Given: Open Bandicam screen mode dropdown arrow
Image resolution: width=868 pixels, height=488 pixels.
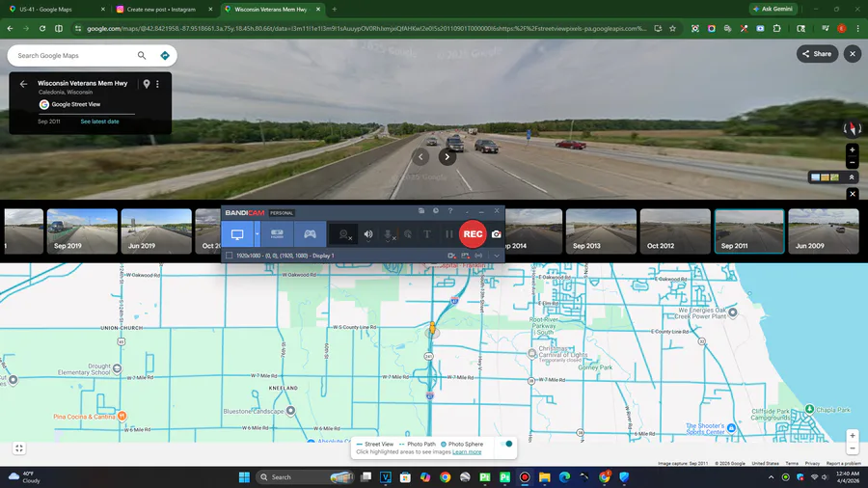Looking at the screenshot, I should pyautogui.click(x=257, y=234).
